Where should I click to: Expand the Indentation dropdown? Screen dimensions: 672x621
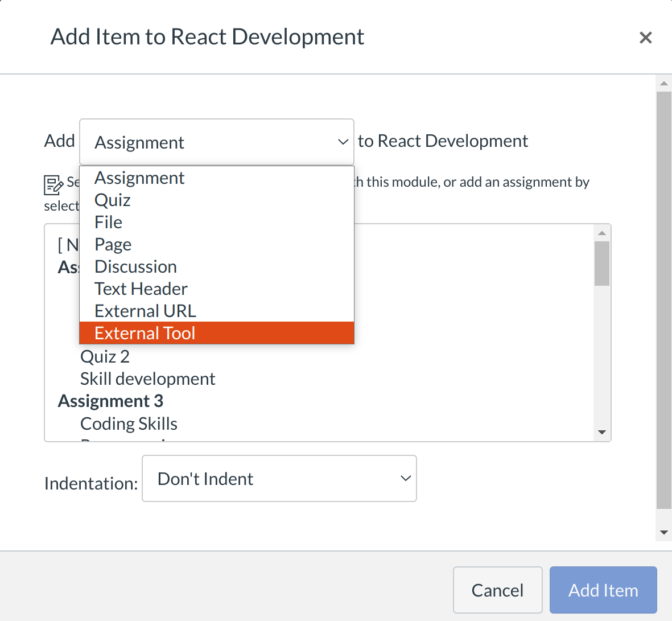click(279, 479)
